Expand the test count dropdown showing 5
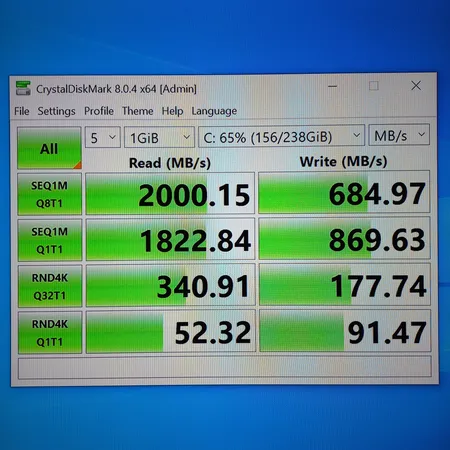Image resolution: width=450 pixels, height=450 pixels. (103, 137)
